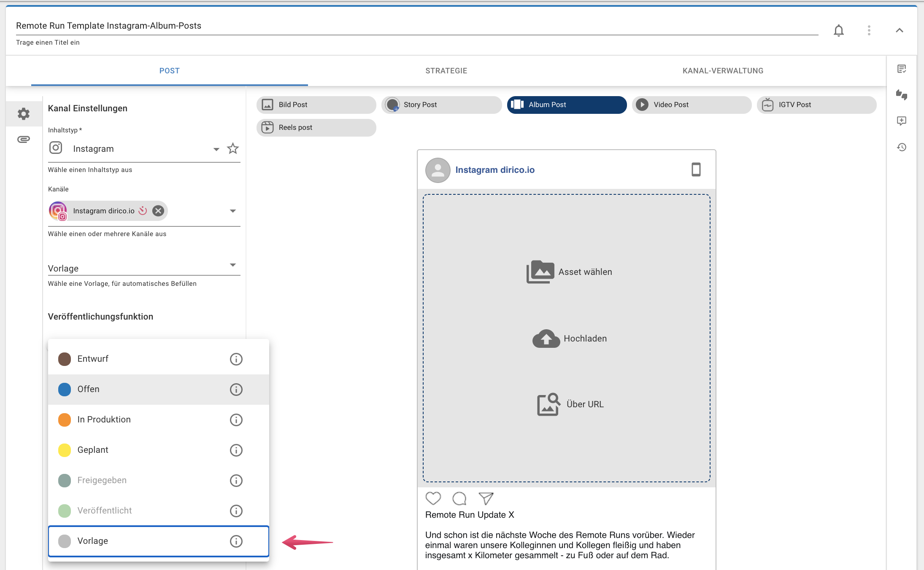Mark Instagram content type as favorite star
Viewport: 924px width, 570px height.
pos(233,148)
